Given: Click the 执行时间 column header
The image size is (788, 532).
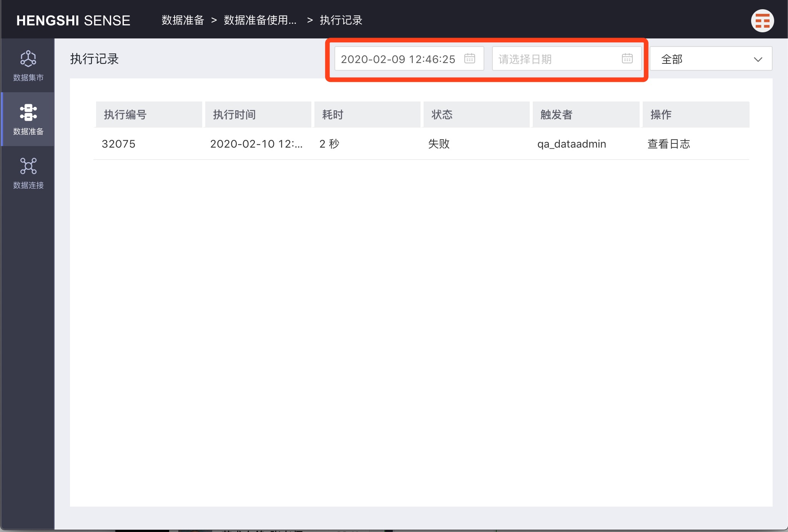Looking at the screenshot, I should tap(258, 115).
